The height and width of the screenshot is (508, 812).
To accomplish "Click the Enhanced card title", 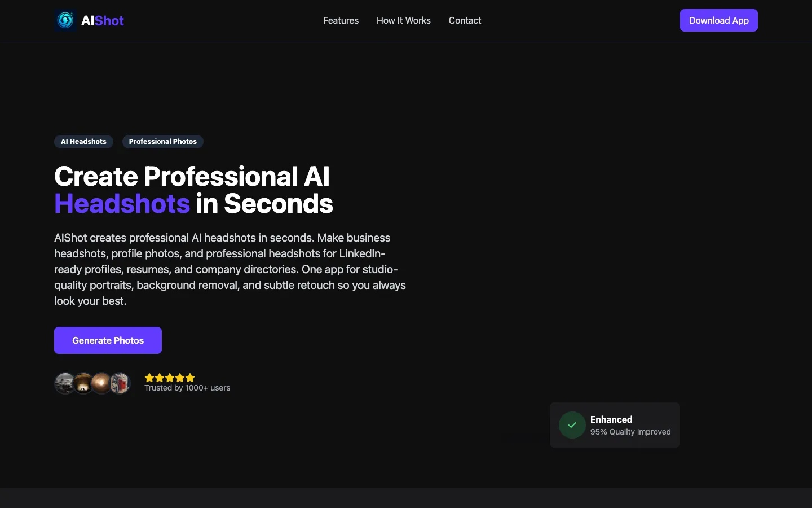I will 611,419.
